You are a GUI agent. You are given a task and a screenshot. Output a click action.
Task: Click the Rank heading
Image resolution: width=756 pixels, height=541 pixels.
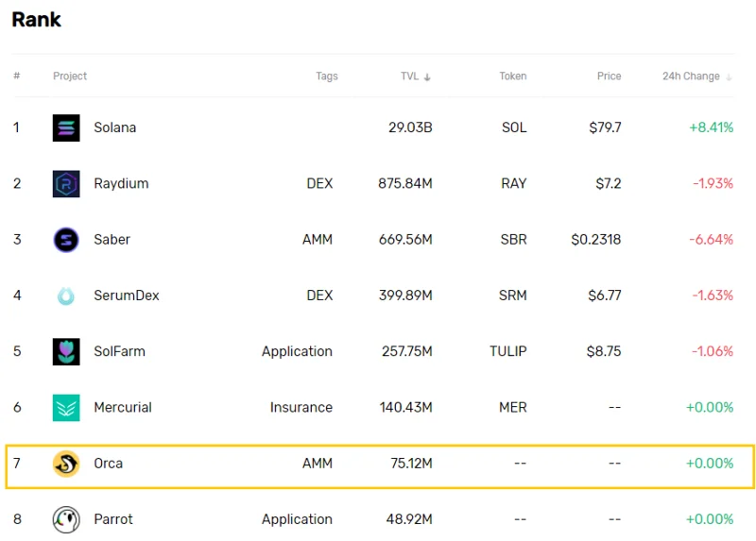(36, 20)
